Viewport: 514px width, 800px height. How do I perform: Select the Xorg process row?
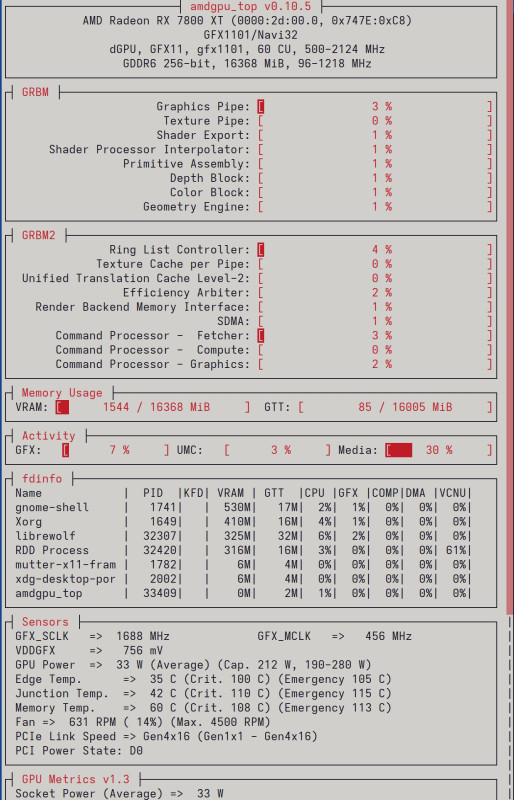pyautogui.click(x=243, y=521)
